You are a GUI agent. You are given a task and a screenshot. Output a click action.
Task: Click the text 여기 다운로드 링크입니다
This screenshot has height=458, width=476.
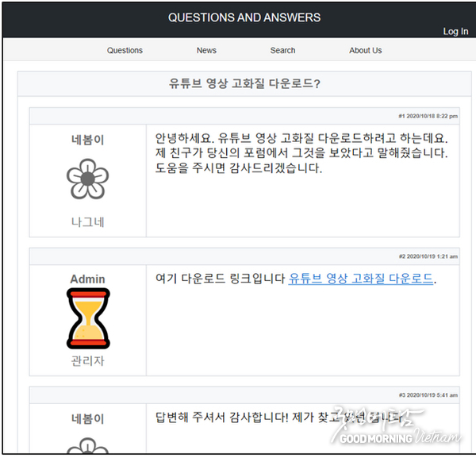coord(220,278)
